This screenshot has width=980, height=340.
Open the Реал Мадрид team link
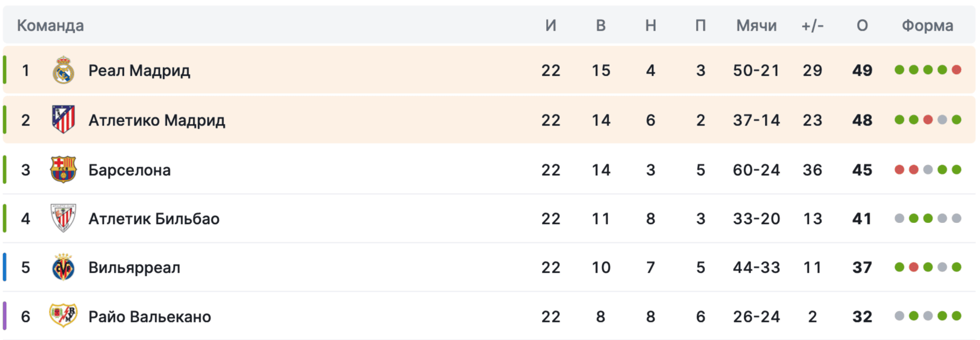pyautogui.click(x=139, y=70)
